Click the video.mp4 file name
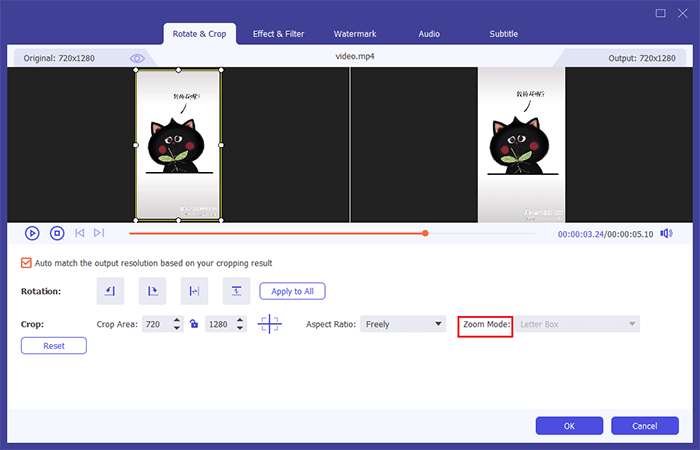 [x=355, y=56]
